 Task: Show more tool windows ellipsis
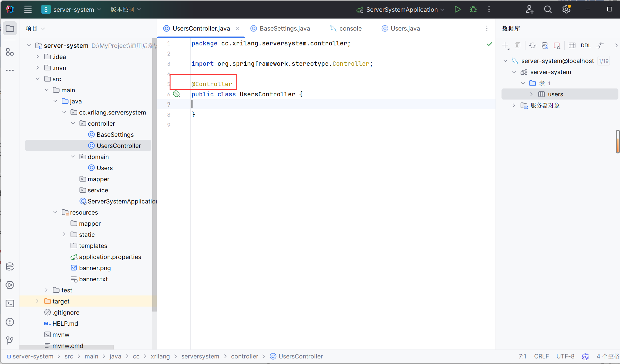click(x=10, y=70)
